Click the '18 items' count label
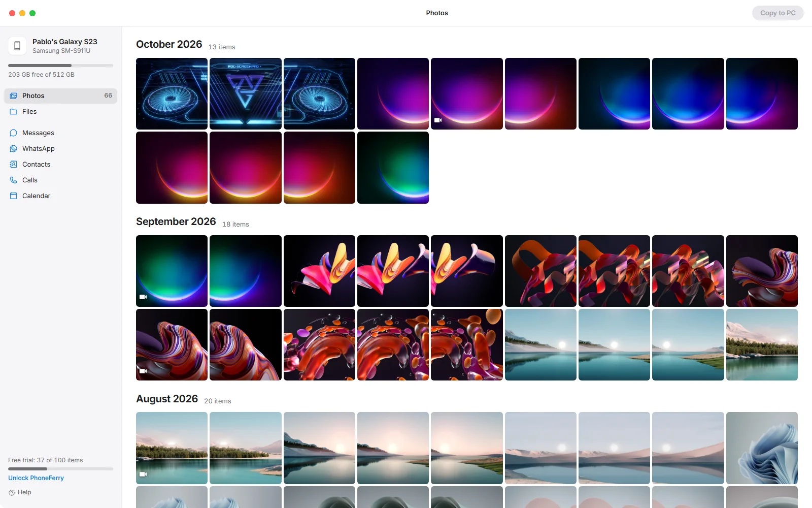Screen dimensions: 812x508 pos(235,225)
